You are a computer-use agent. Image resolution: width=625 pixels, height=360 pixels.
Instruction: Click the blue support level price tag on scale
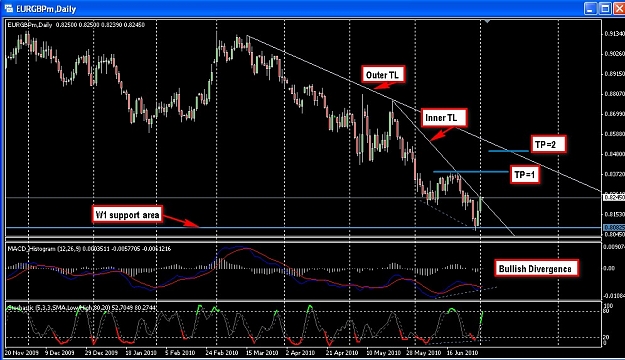(x=614, y=228)
